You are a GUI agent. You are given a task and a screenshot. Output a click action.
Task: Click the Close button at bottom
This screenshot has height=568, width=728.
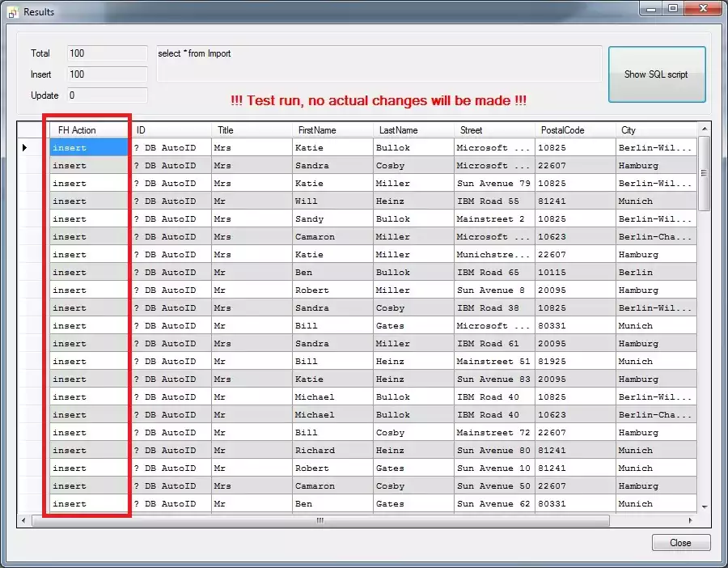point(681,543)
